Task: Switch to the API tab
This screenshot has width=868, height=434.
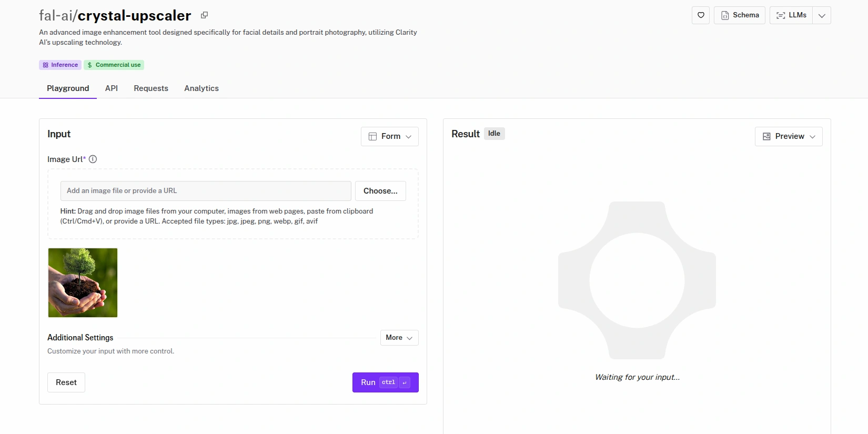Action: (112, 88)
